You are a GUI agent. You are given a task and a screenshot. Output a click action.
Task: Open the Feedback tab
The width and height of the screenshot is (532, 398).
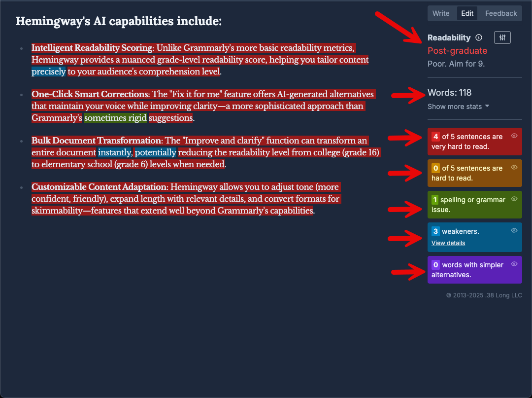[x=501, y=13]
